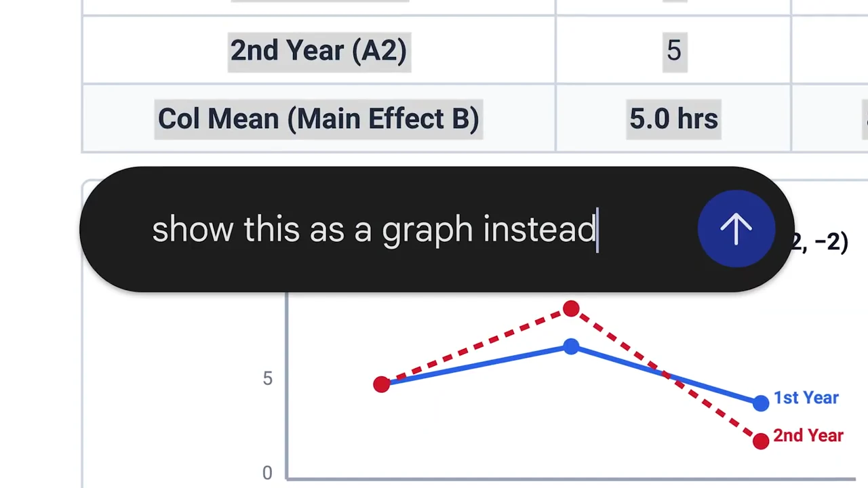The image size is (868, 488).
Task: Click the partially visible '-2)' chart annotation
Action: point(821,242)
